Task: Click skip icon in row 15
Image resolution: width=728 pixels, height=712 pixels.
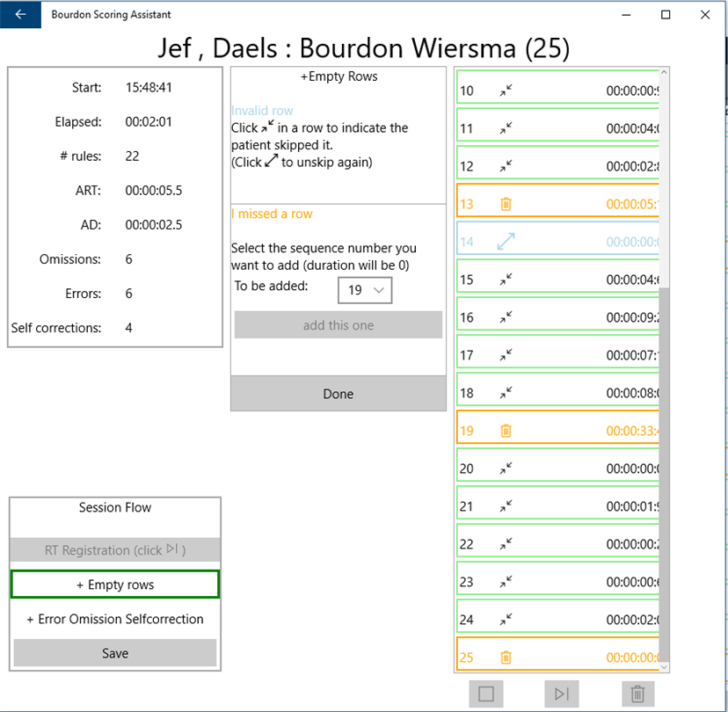Action: pos(506,279)
